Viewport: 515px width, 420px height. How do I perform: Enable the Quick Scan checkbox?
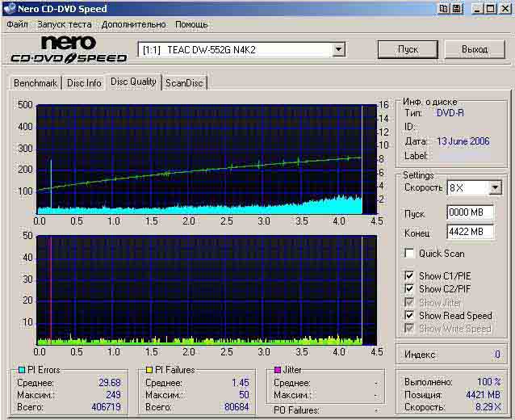coord(410,254)
